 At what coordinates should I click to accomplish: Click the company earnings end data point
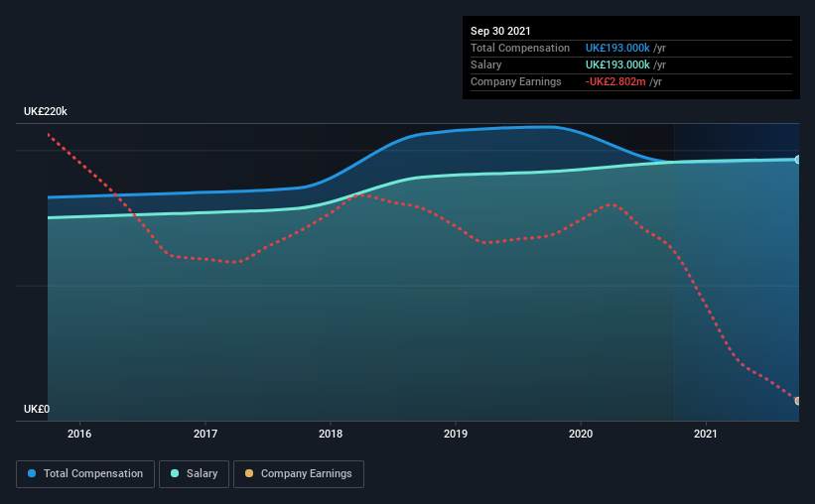coord(798,401)
